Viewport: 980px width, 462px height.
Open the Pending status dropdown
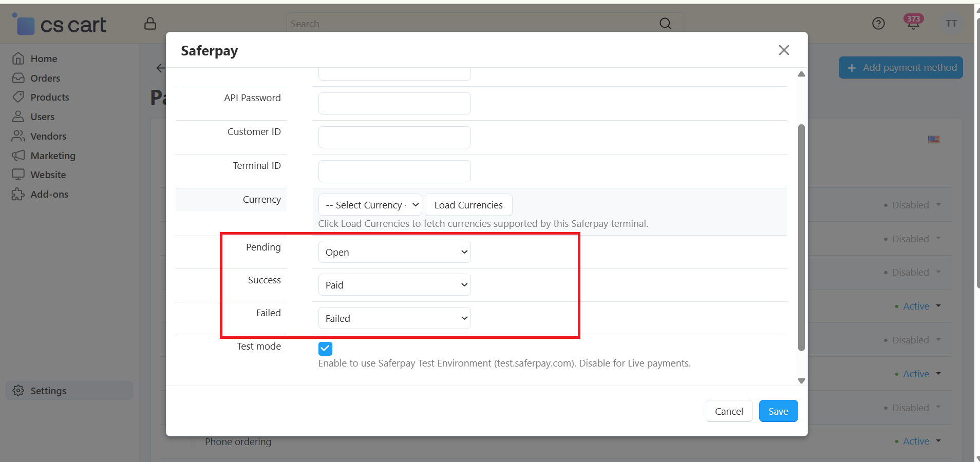coord(394,252)
